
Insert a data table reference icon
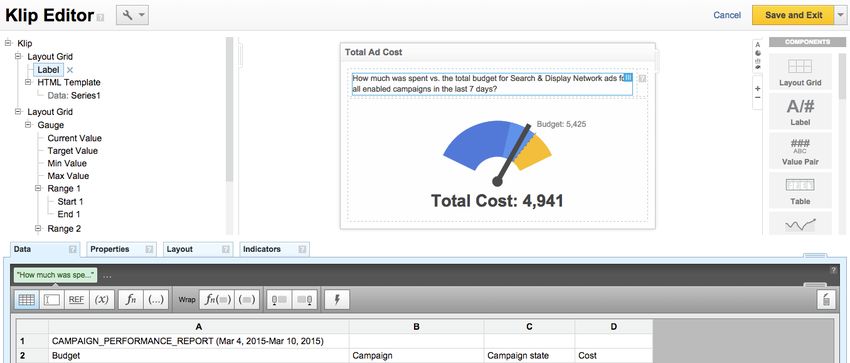27,300
